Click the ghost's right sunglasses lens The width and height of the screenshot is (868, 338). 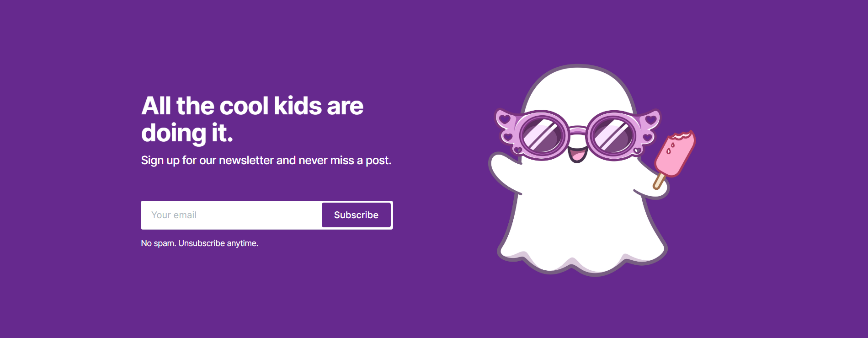pos(612,136)
